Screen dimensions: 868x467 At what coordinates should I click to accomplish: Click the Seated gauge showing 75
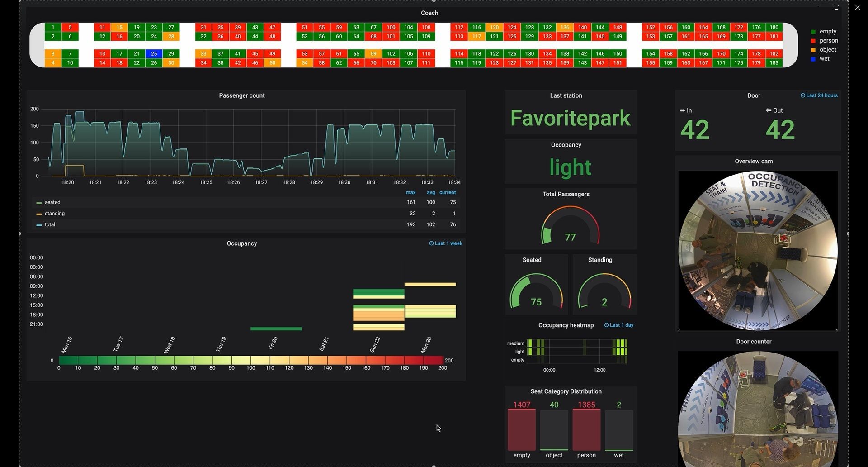pyautogui.click(x=536, y=291)
